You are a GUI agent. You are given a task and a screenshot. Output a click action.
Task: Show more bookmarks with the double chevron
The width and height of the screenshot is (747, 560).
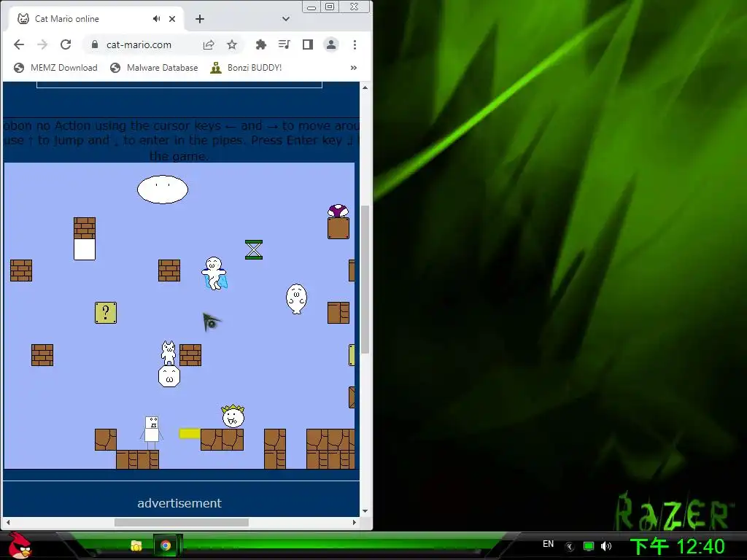[x=354, y=68]
